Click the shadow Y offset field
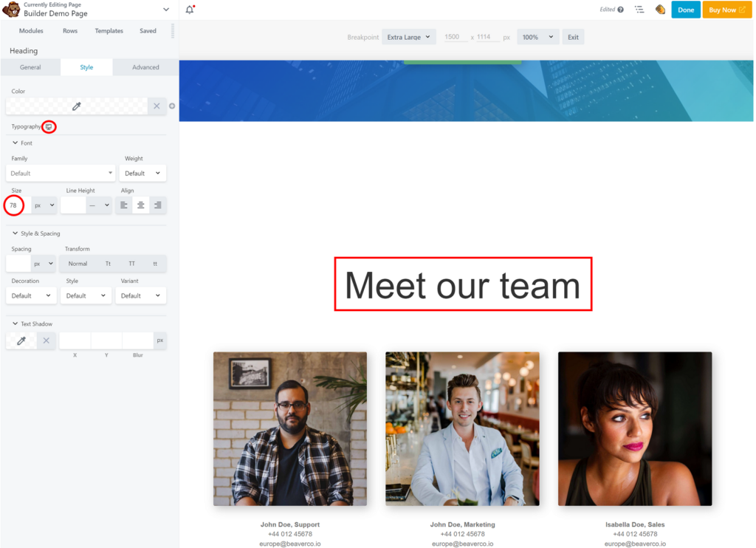756x548 pixels. pyautogui.click(x=106, y=340)
